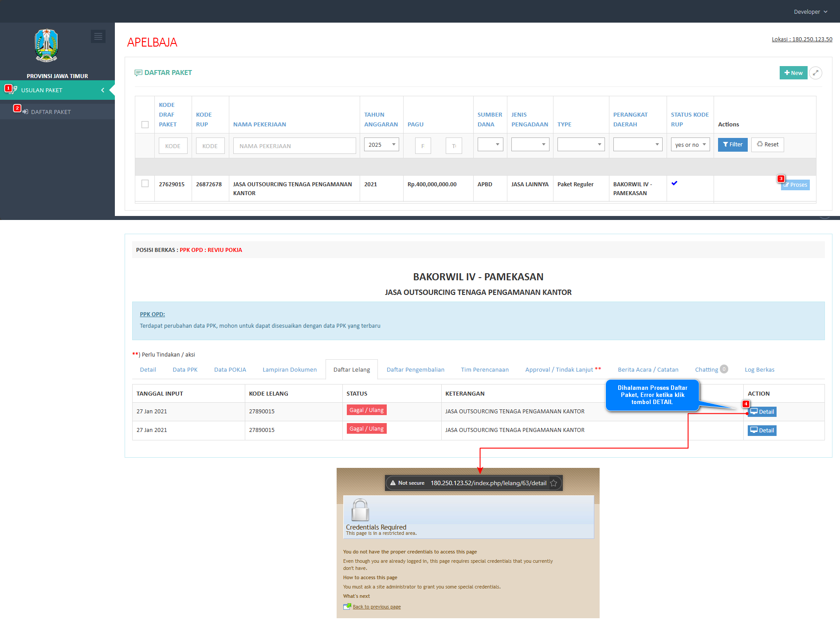Click the Back to previous page link
The width and height of the screenshot is (840, 620).
(377, 607)
